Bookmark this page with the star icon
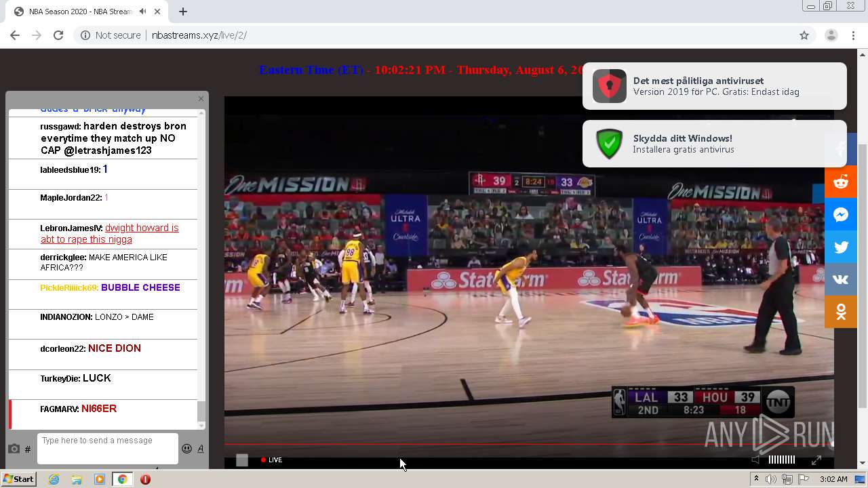This screenshot has width=868, height=488. [804, 35]
